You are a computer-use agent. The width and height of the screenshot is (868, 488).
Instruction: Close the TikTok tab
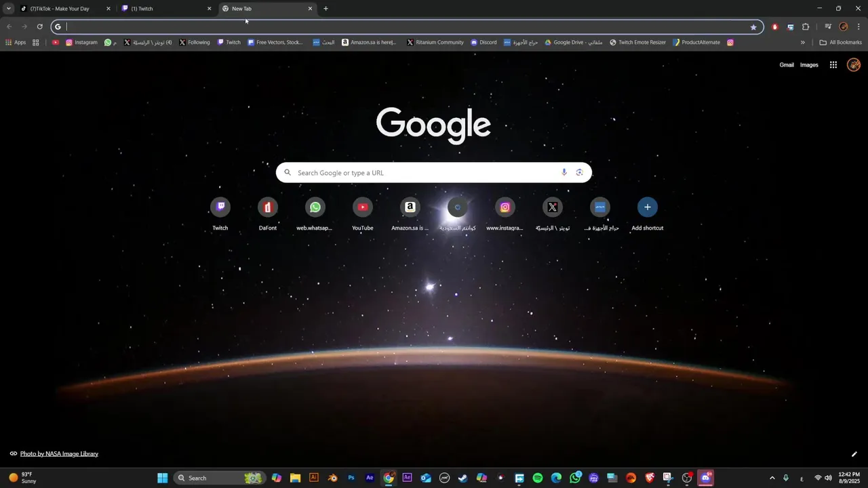(x=108, y=9)
